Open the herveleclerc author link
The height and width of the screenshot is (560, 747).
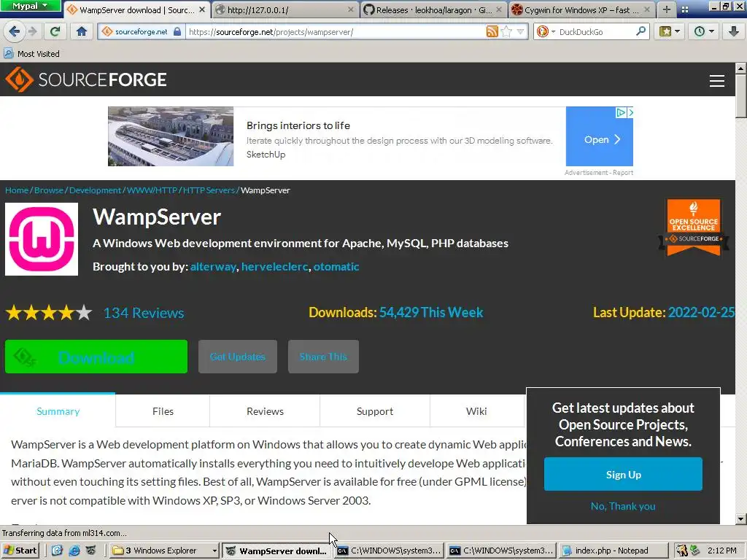tap(275, 267)
